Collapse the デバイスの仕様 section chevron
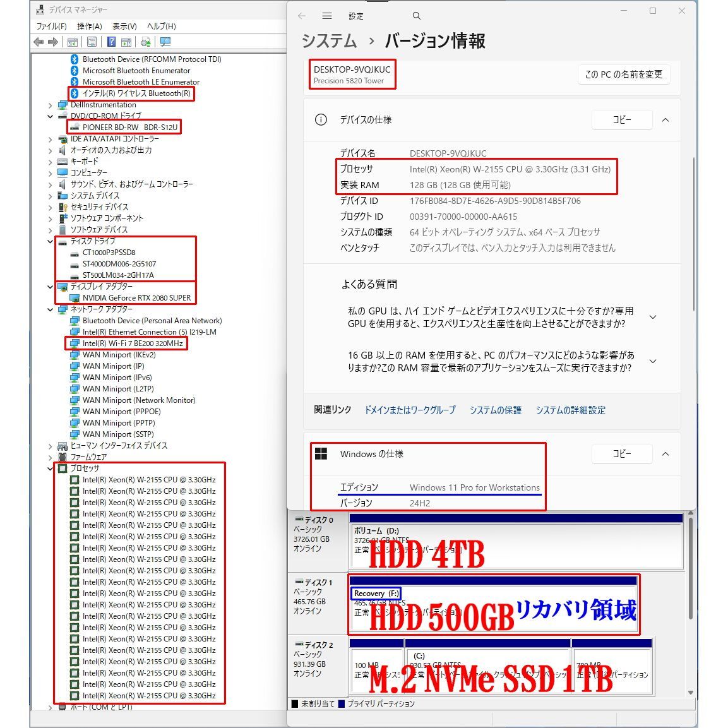 (x=665, y=120)
